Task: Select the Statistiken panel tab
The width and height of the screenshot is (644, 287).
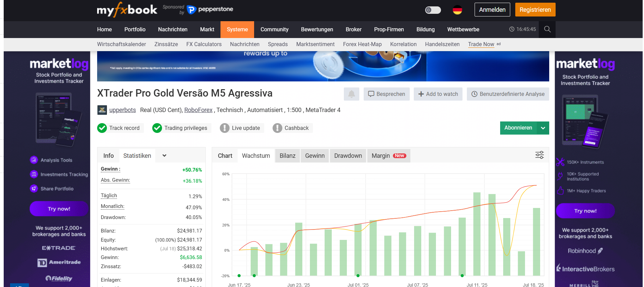Action: point(137,156)
